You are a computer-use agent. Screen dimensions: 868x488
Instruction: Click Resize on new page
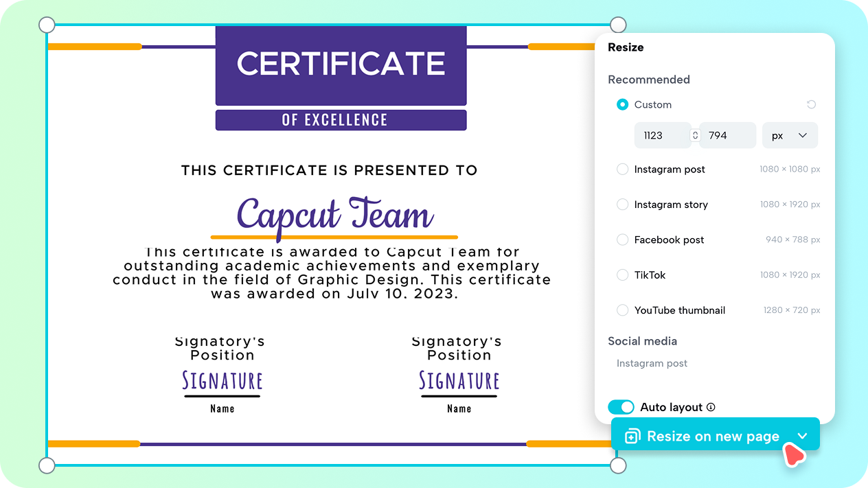(x=707, y=436)
